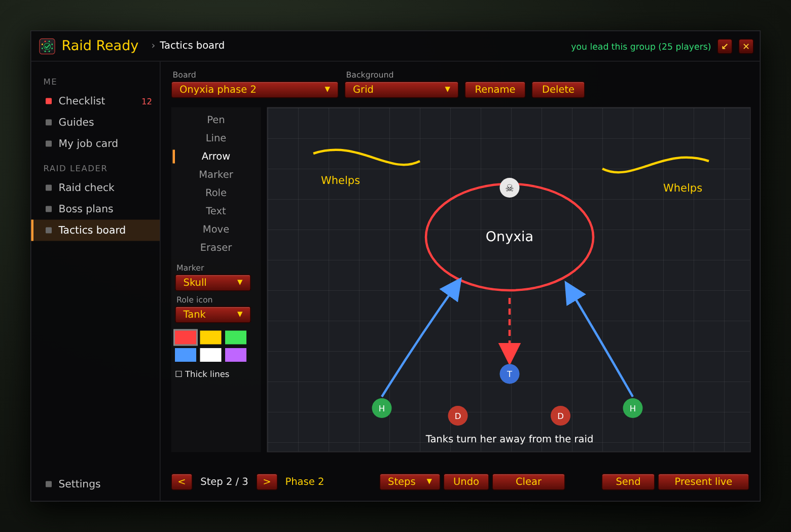Pick the purple color swatch

pos(236,355)
